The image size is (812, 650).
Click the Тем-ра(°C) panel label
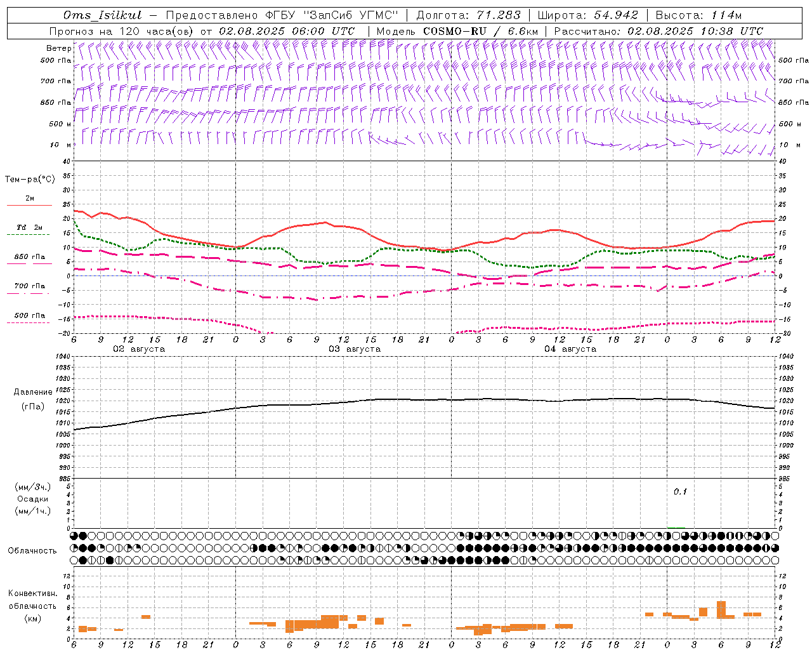(30, 180)
